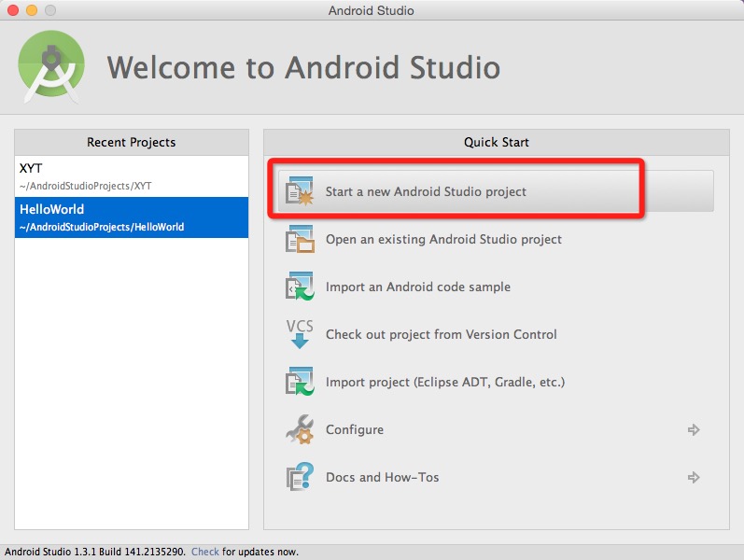Click the Docs and How-Tos question icon
744x560 pixels.
(300, 477)
